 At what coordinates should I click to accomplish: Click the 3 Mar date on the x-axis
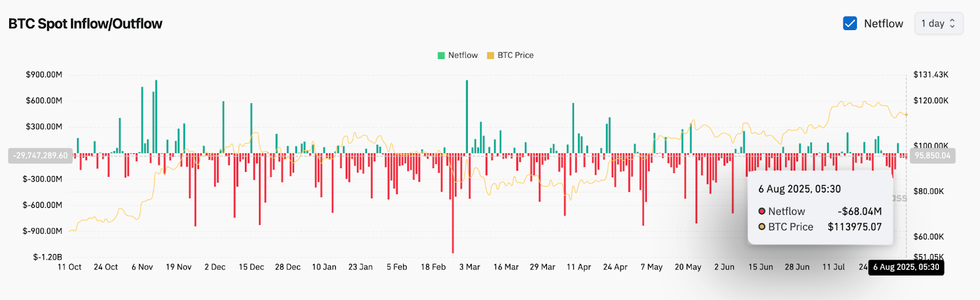(x=470, y=267)
